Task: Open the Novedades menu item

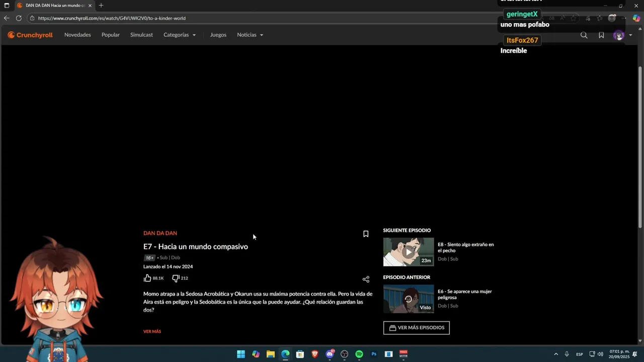Action: click(x=77, y=35)
